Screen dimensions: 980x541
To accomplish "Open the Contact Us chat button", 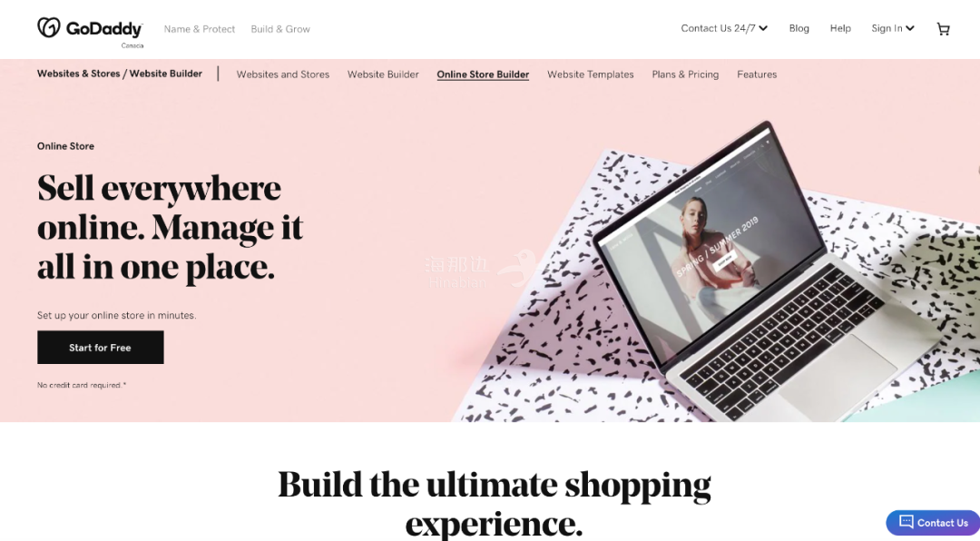I will click(933, 522).
